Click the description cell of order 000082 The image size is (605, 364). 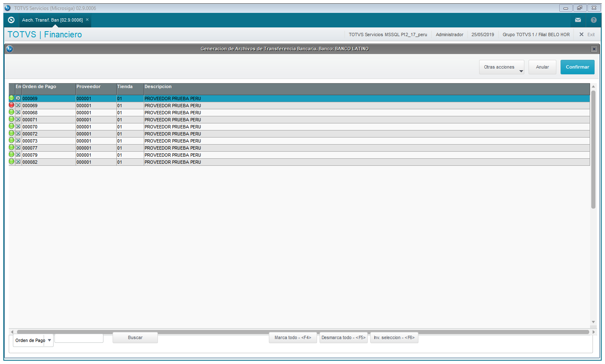(x=366, y=162)
